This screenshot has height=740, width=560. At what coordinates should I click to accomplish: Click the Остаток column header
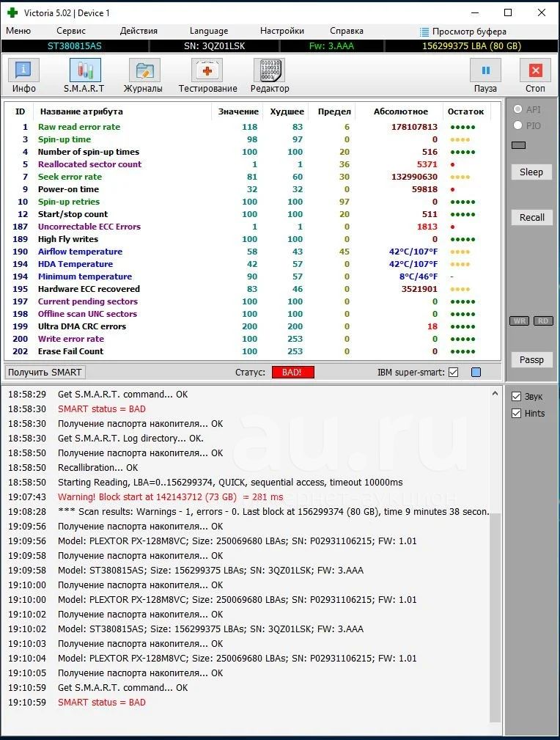[465, 112]
